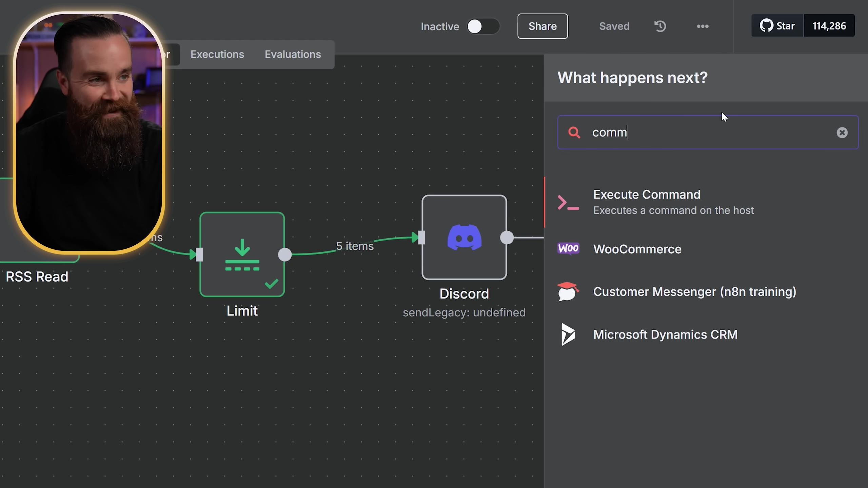Click the Limit node output connector
Image resolution: width=868 pixels, height=488 pixels.
[285, 255]
